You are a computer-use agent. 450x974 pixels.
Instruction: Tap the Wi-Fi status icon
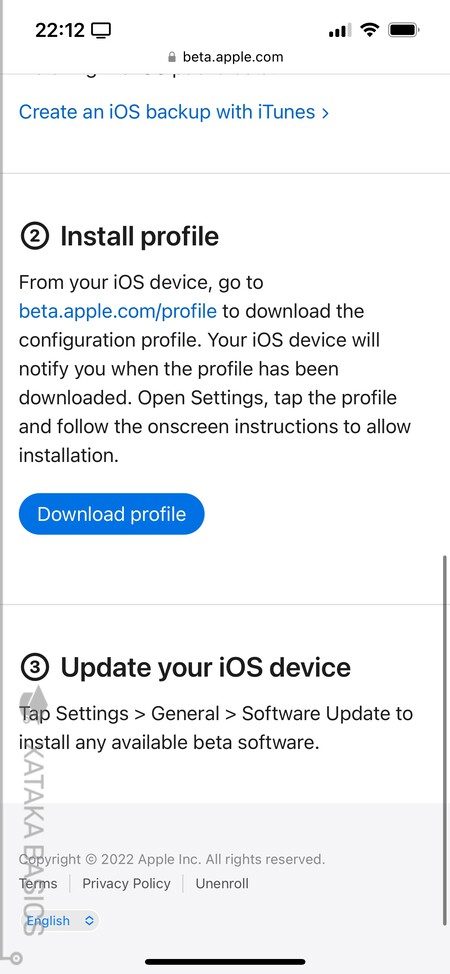click(x=370, y=29)
